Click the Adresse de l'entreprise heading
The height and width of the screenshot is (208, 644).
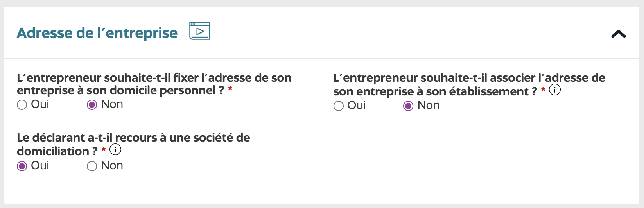[x=97, y=33]
